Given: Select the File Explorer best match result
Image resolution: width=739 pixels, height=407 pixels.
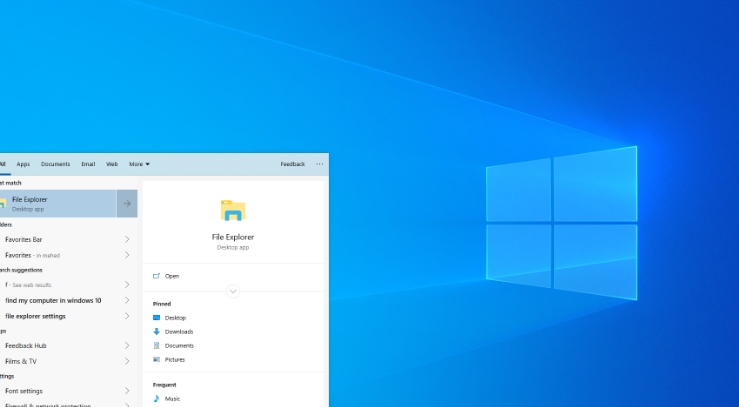Looking at the screenshot, I should pyautogui.click(x=58, y=204).
